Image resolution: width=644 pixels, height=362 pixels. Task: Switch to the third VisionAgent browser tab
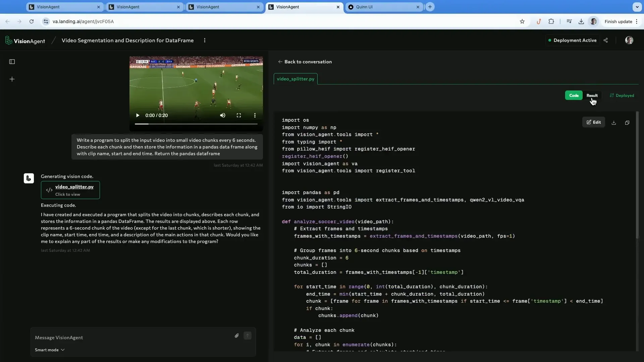[x=224, y=7]
